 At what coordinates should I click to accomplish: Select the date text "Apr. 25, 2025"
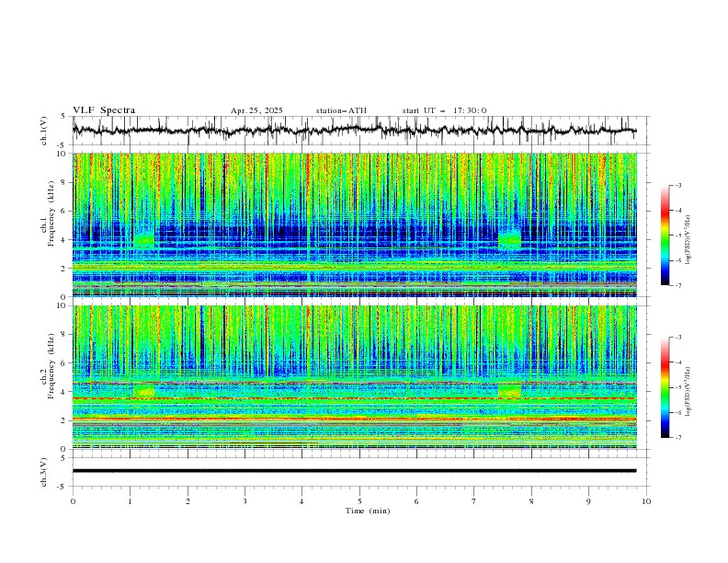[256, 110]
